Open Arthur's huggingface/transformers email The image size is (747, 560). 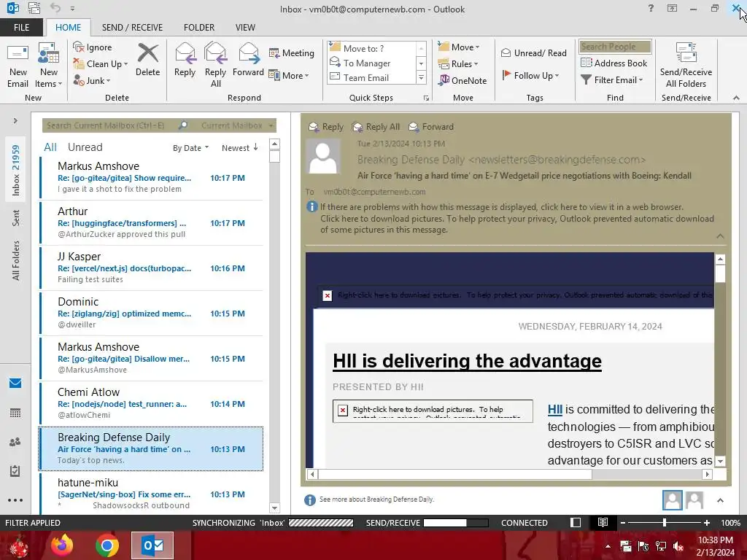pos(152,223)
